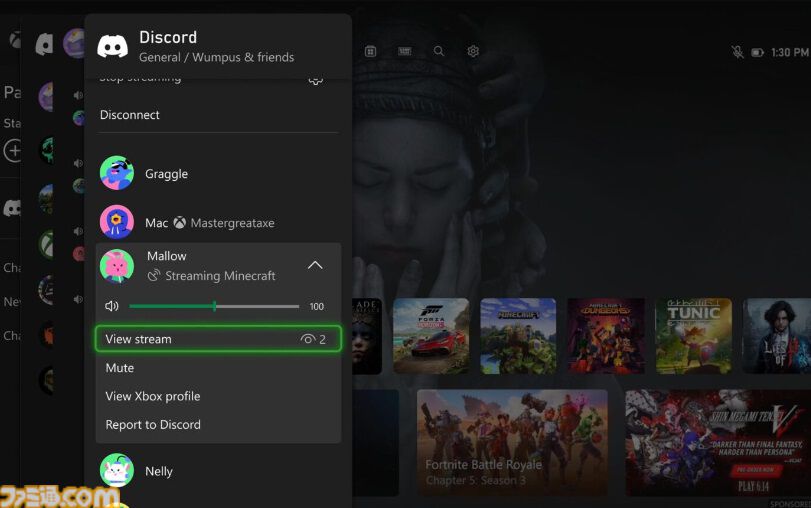
Task: Click the muted microphone status icon
Action: pos(738,52)
